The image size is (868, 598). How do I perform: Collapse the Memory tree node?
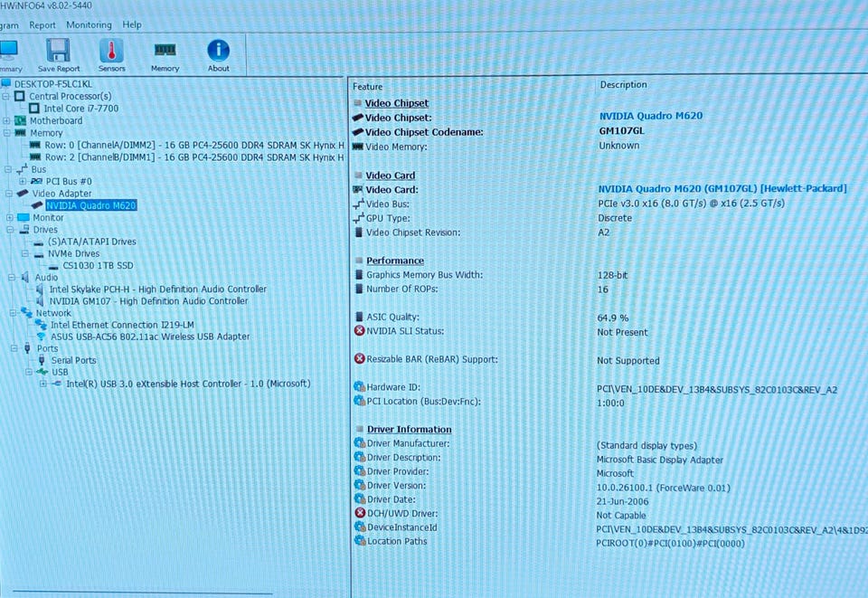6,133
